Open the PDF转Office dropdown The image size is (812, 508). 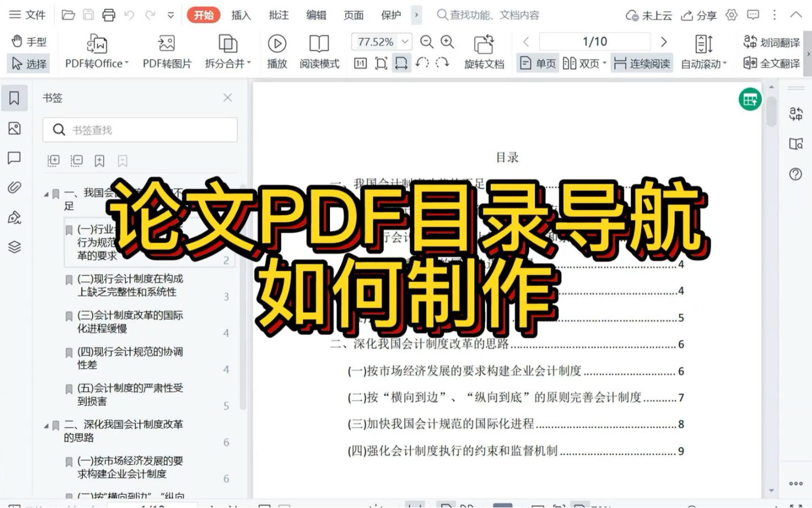[x=97, y=51]
